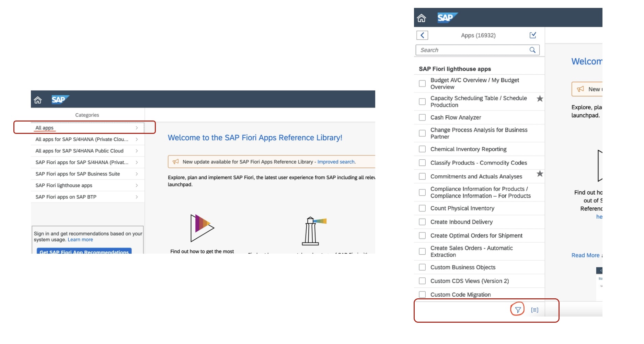
Task: Click Count Physical Inventory app name
Action: click(462, 208)
